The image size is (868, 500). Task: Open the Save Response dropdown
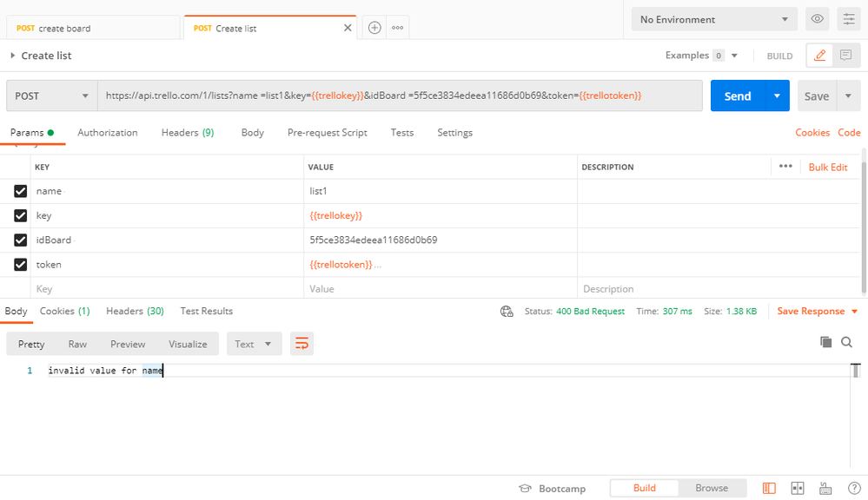(817, 312)
